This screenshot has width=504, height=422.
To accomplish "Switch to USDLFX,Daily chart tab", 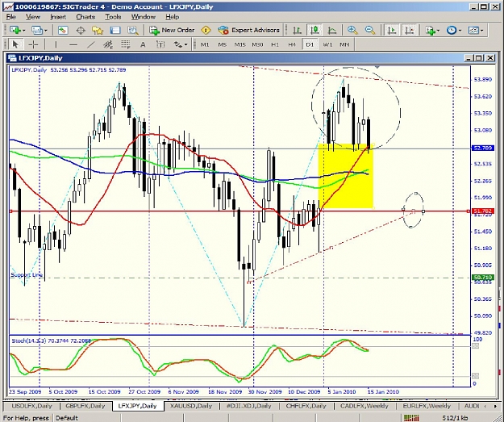I will pos(31,406).
